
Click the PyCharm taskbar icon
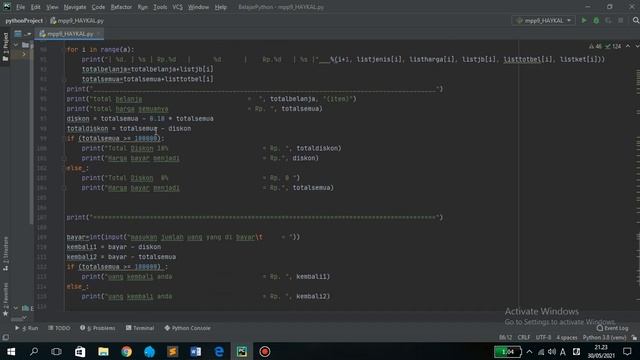pos(242,351)
